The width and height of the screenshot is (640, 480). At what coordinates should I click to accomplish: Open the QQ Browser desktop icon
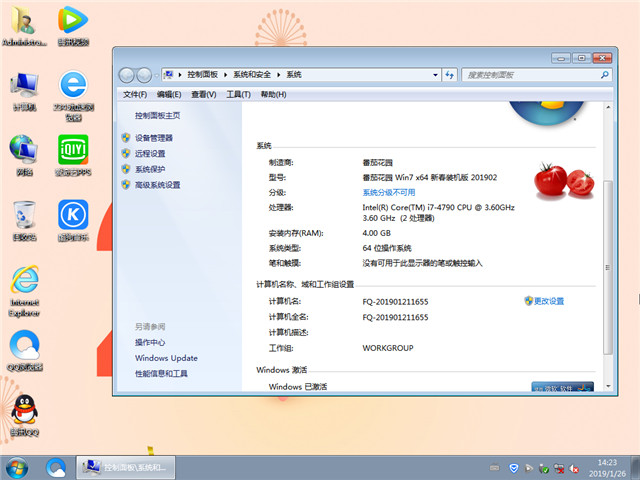point(24,351)
